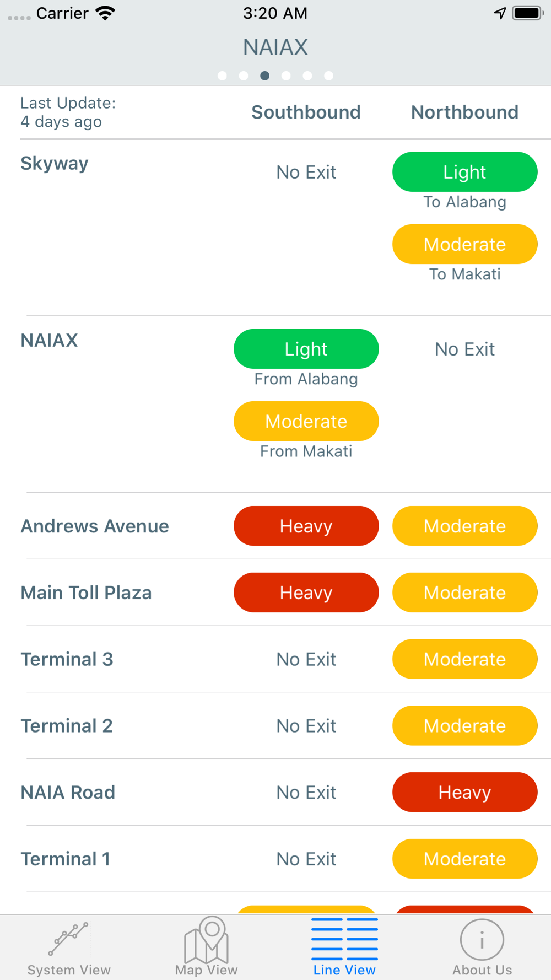Viewport: 551px width, 980px height.
Task: Tap Moderate northbound at Terminal 1
Action: 464,859
